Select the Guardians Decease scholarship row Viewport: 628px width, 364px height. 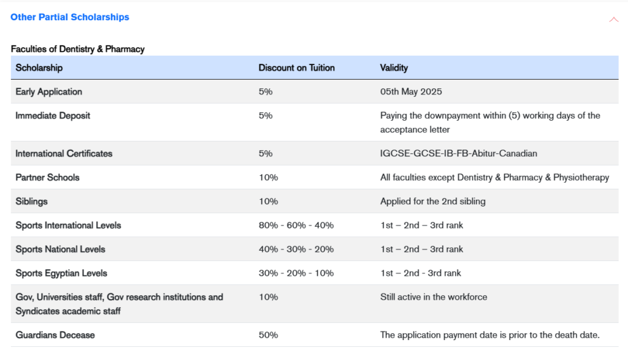pos(55,335)
